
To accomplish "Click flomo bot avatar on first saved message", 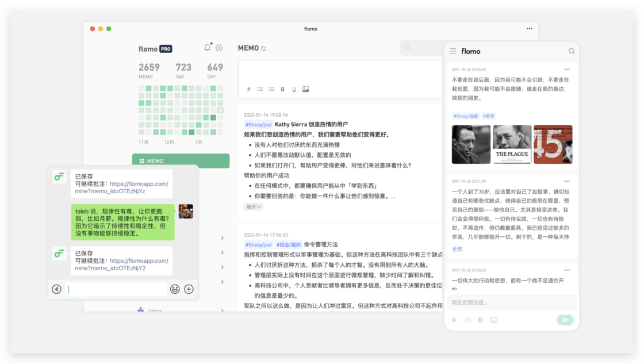I will click(60, 177).
